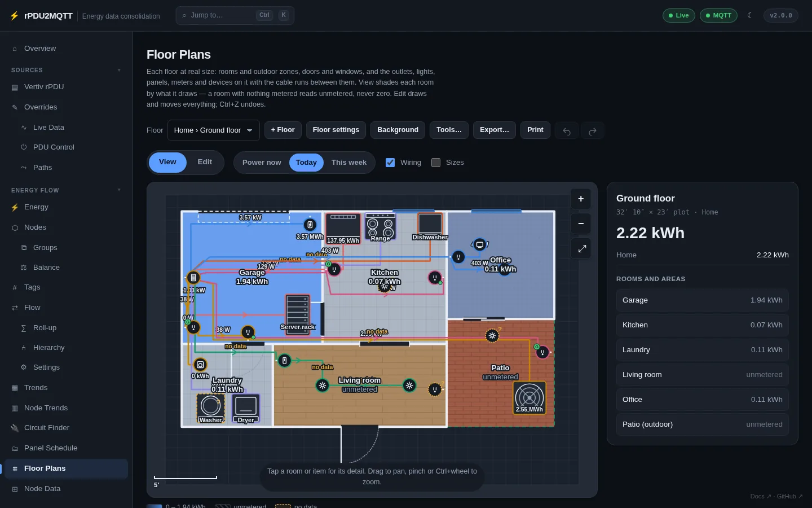Select the 137.95 kWh appliance in Kitchen
The image size is (812, 508).
click(343, 228)
